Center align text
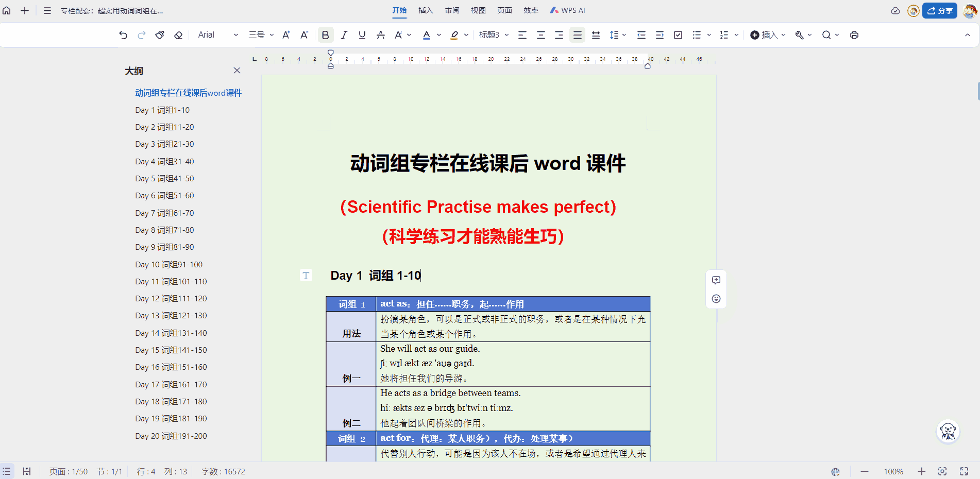980x479 pixels. pos(541,35)
